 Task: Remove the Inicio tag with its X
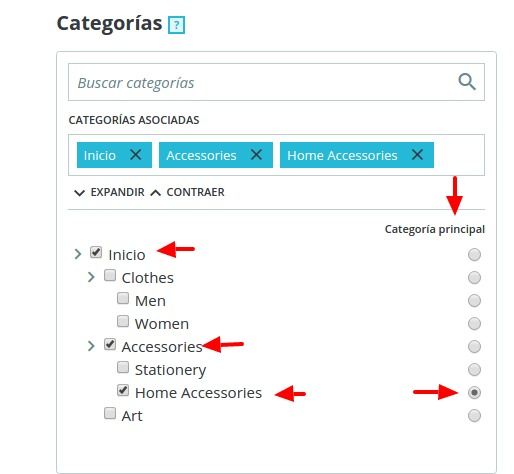[136, 155]
